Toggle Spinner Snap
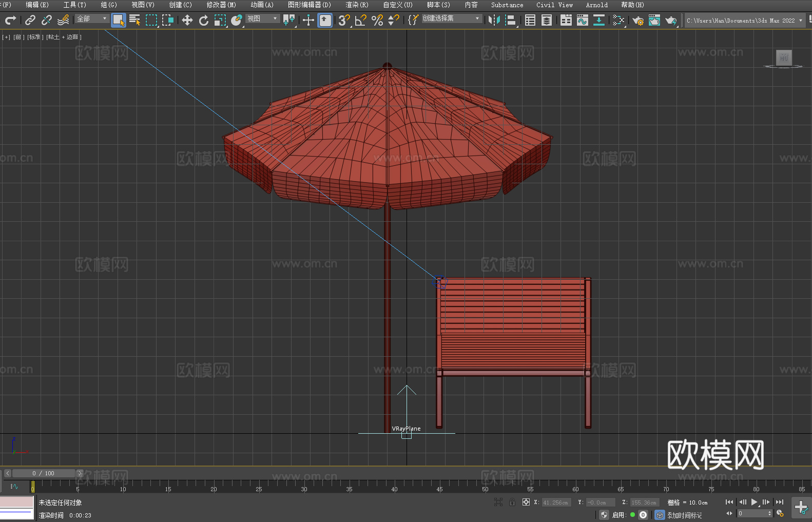Screen dimensions: 812x522 pos(394,20)
